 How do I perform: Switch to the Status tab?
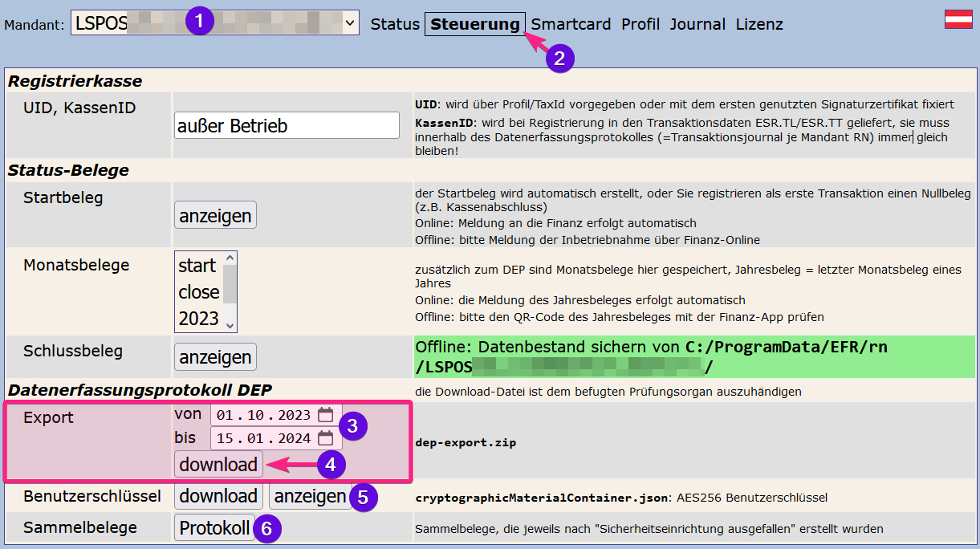pyautogui.click(x=395, y=24)
